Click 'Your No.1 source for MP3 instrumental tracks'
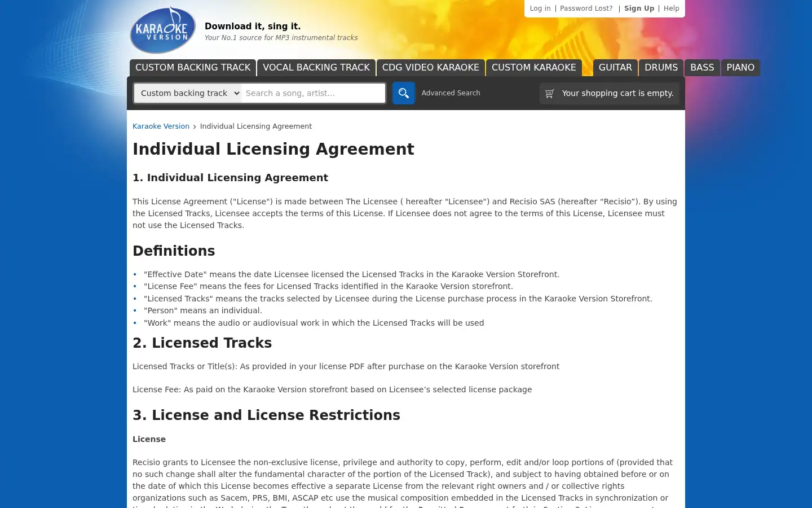 (x=281, y=38)
